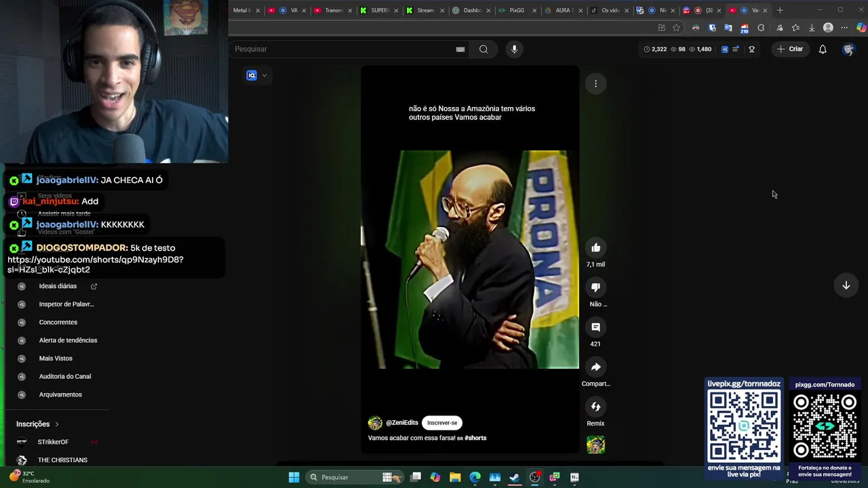Close the PixGG browser tab
The image size is (868, 488).
tap(534, 11)
